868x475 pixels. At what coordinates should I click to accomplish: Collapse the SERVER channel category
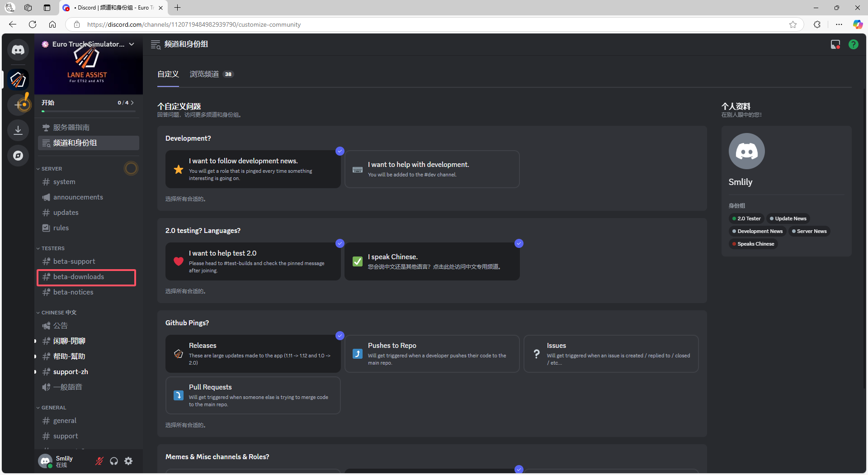pos(52,169)
